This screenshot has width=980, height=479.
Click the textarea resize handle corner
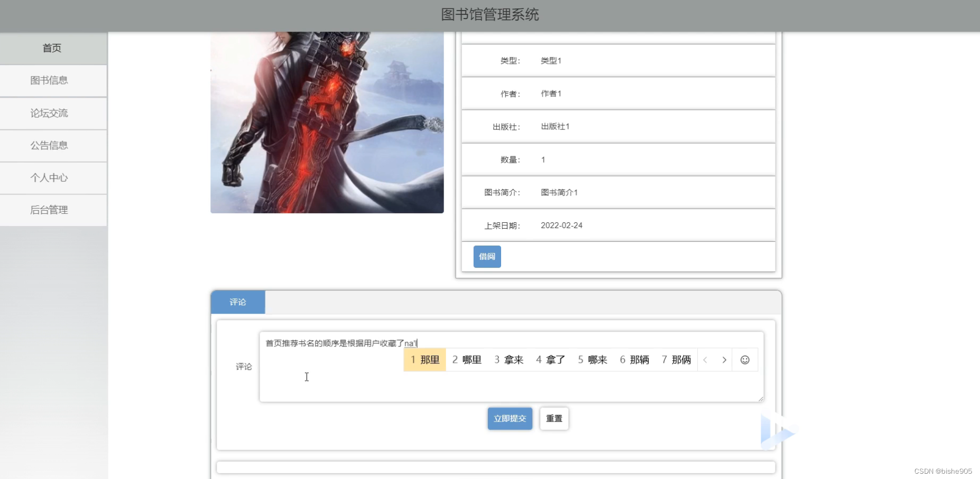(761, 399)
